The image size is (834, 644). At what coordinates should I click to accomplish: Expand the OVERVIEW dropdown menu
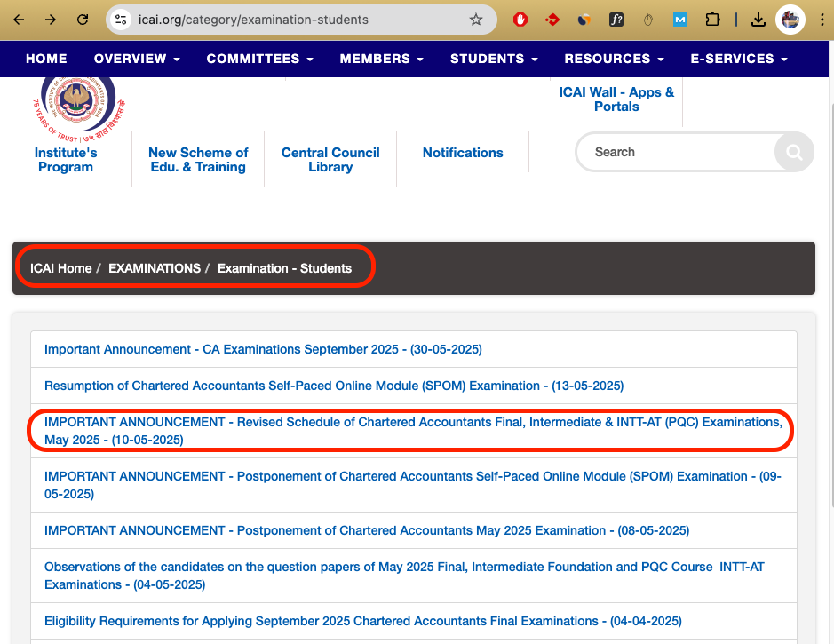[137, 59]
